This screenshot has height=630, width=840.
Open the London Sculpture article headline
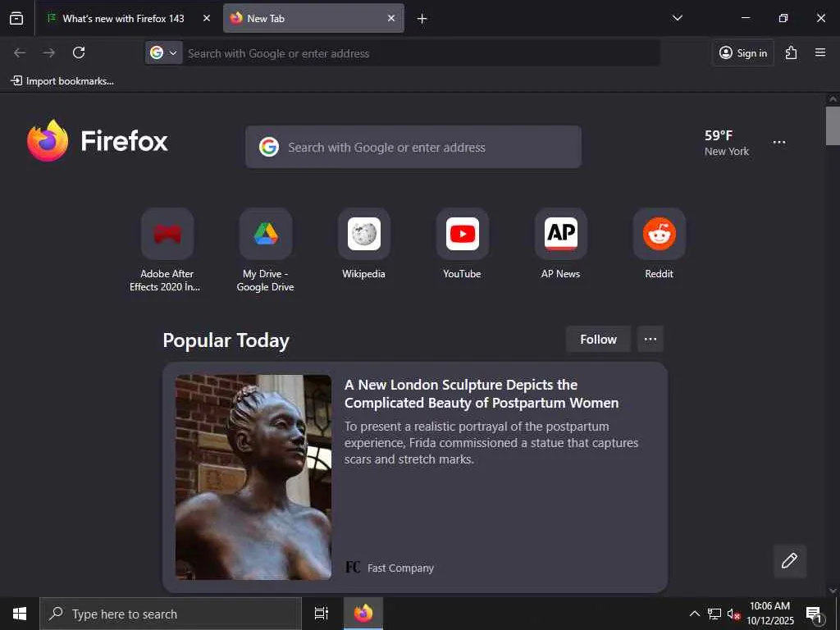481,394
